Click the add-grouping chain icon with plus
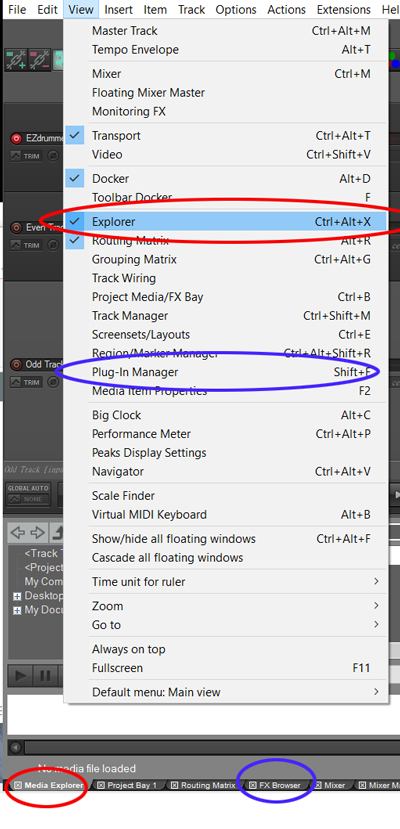 point(16,60)
